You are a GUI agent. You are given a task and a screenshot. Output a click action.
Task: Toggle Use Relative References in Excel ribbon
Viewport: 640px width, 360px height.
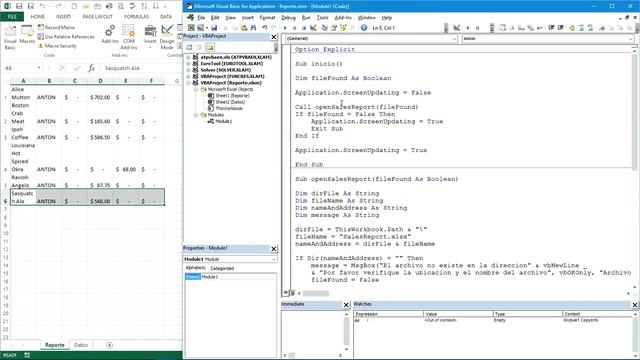click(x=66, y=37)
